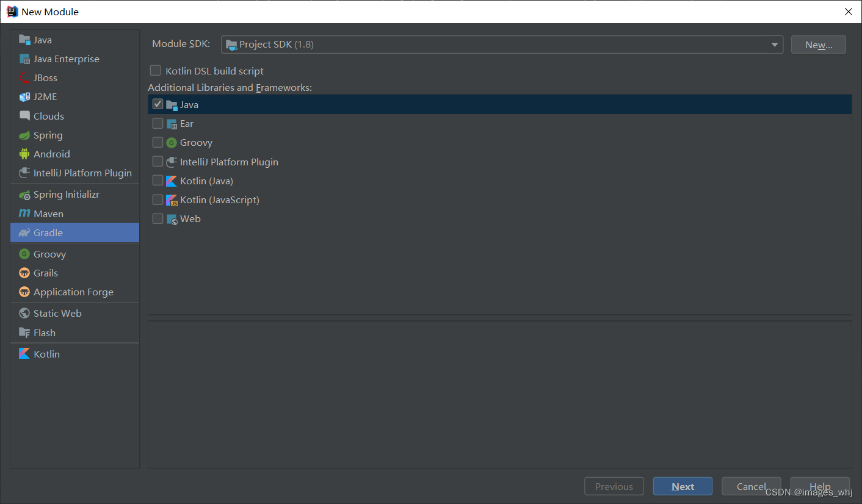
Task: Select Gradle in the sidebar list
Action: coord(74,232)
